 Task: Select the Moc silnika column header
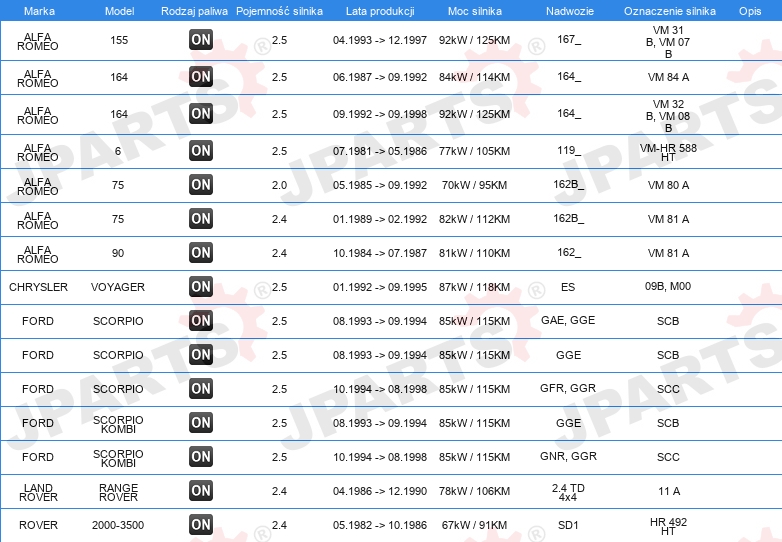pos(475,11)
